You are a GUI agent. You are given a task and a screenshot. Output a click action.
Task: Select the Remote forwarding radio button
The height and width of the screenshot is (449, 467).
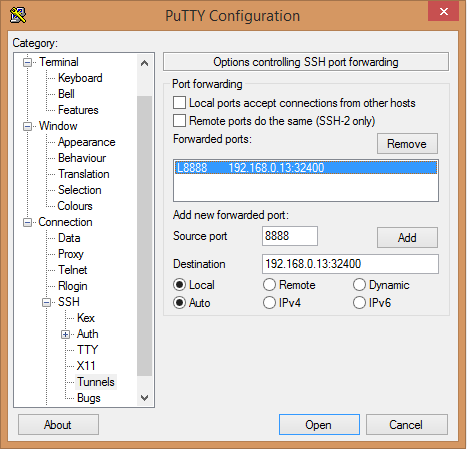[x=269, y=285]
